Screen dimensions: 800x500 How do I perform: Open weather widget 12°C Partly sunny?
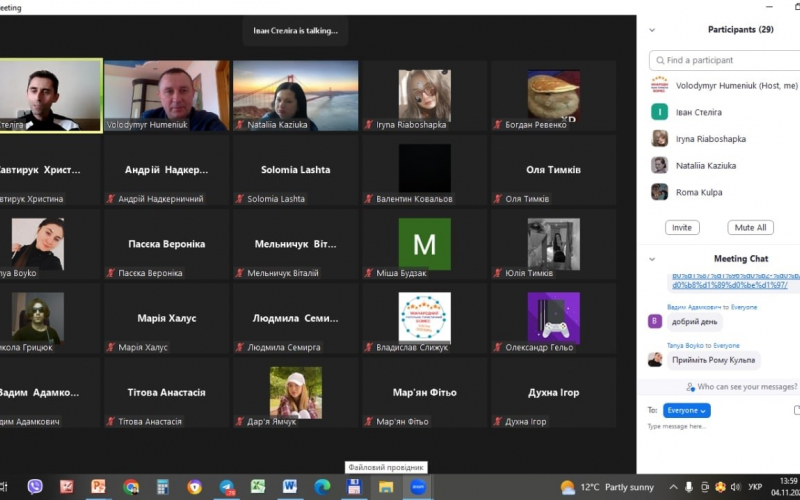(607, 487)
